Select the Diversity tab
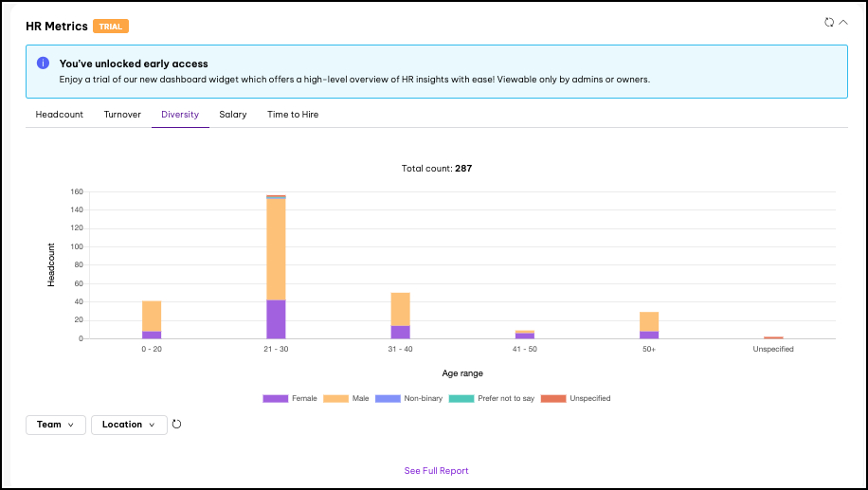This screenshot has width=868, height=490. [x=180, y=115]
